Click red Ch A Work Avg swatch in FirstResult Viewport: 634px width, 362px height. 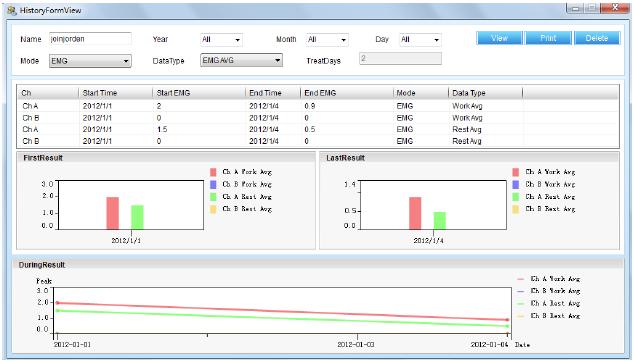213,172
